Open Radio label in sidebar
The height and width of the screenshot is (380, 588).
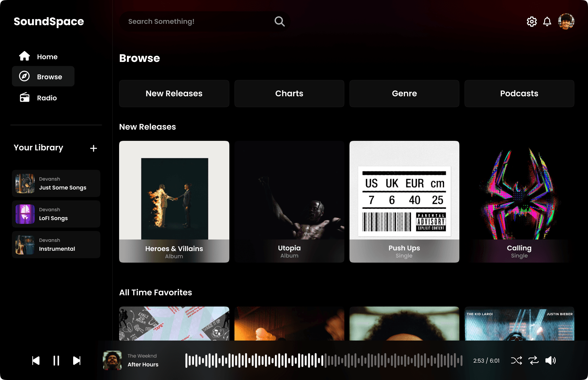click(47, 98)
